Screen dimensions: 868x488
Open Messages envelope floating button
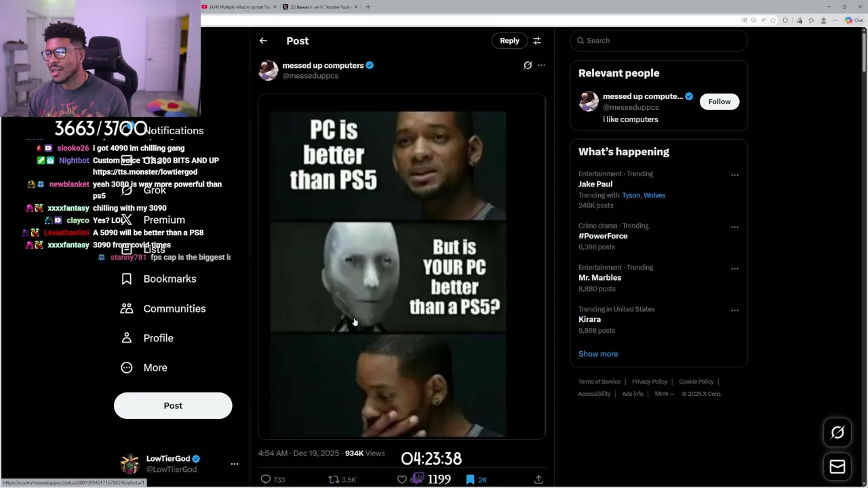[837, 467]
